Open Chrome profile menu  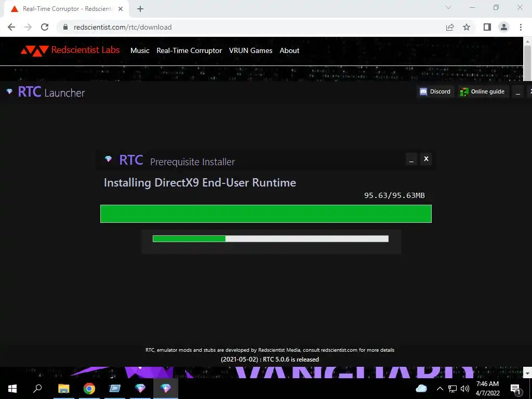pos(504,27)
